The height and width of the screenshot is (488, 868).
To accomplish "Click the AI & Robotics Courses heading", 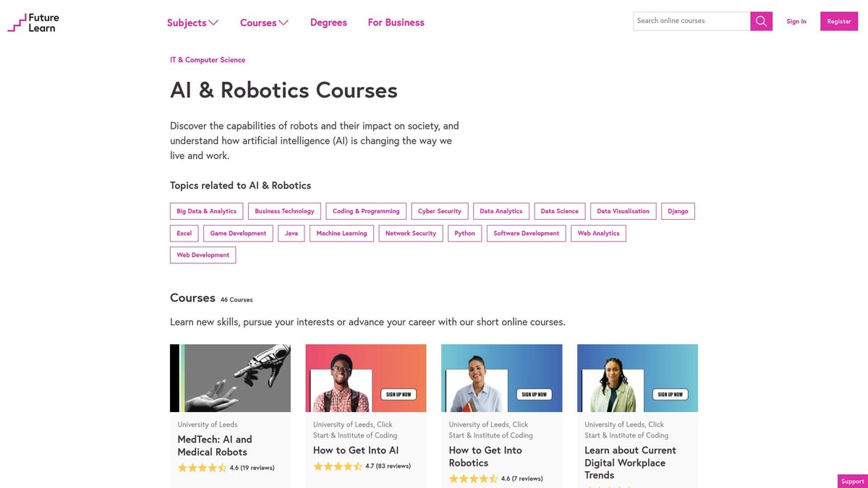I will click(284, 90).
